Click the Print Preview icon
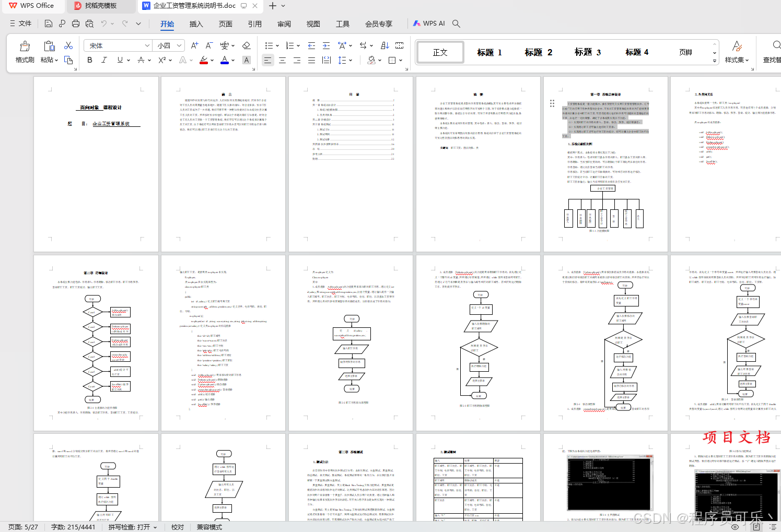The height and width of the screenshot is (532, 781). coord(89,23)
